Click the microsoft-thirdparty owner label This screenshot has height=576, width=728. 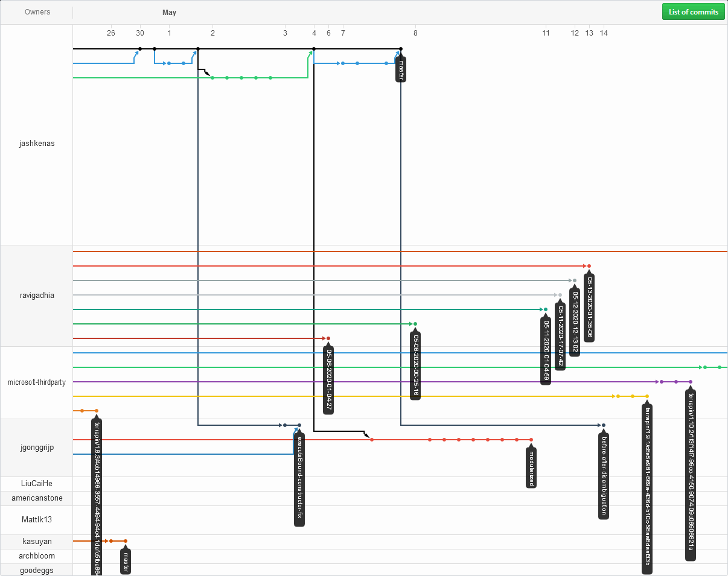[37, 382]
